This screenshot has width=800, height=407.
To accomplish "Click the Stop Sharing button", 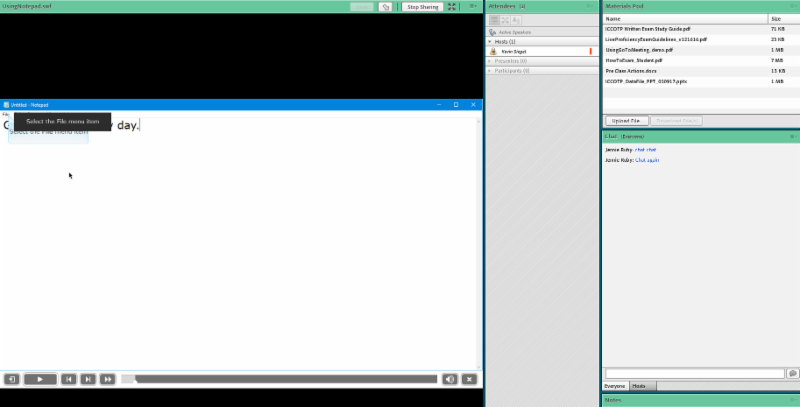I will (x=422, y=7).
